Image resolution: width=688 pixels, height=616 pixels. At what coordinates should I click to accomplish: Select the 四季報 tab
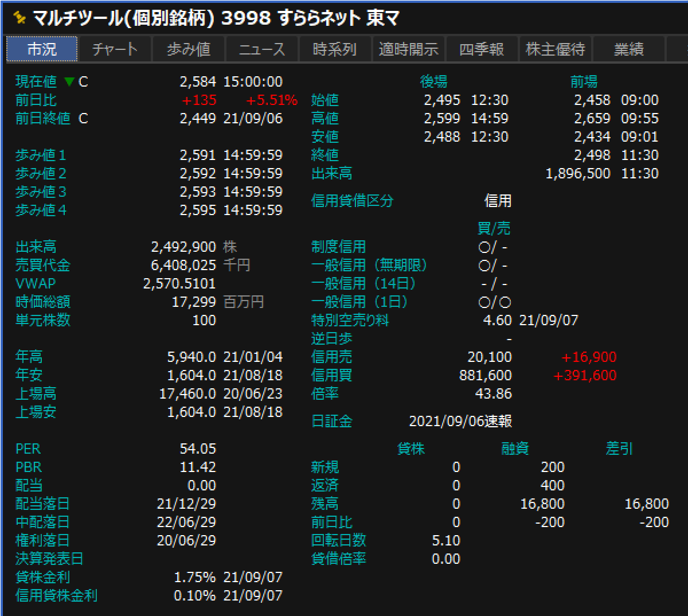pos(482,49)
